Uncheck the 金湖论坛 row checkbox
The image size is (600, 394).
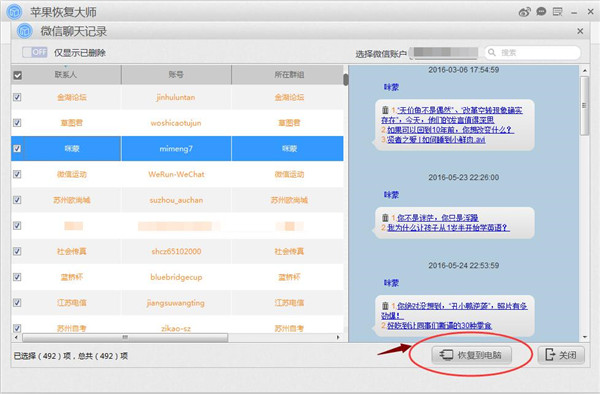coord(17,97)
